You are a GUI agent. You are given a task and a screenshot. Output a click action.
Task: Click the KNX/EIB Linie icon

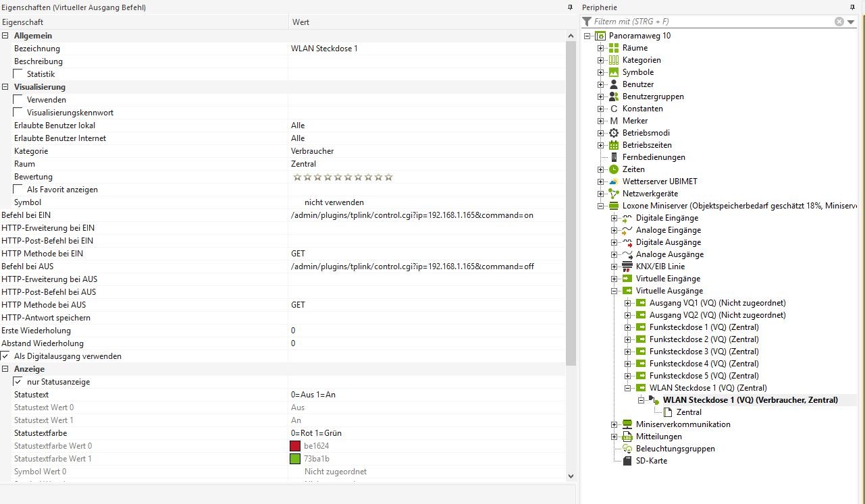626,267
